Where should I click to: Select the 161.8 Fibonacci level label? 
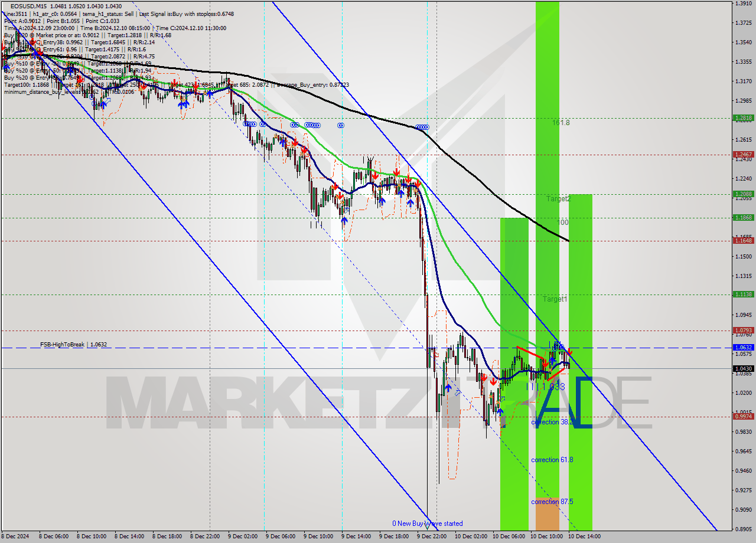[x=561, y=123]
